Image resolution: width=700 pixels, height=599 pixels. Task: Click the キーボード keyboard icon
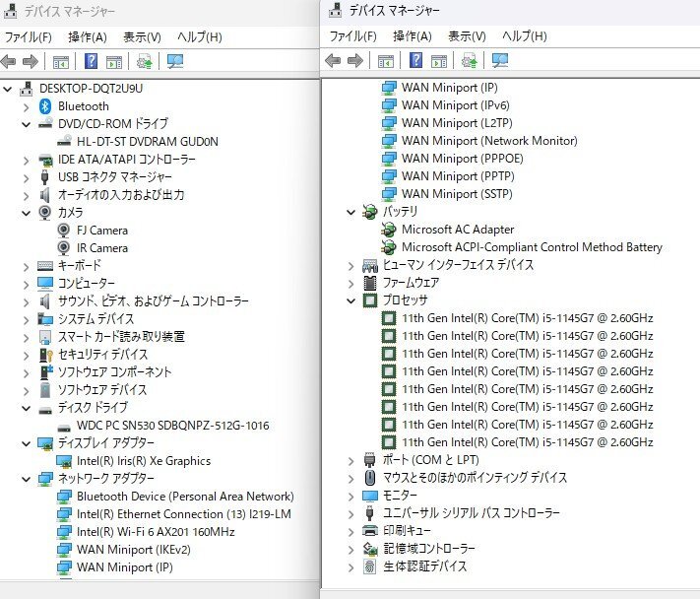[45, 266]
